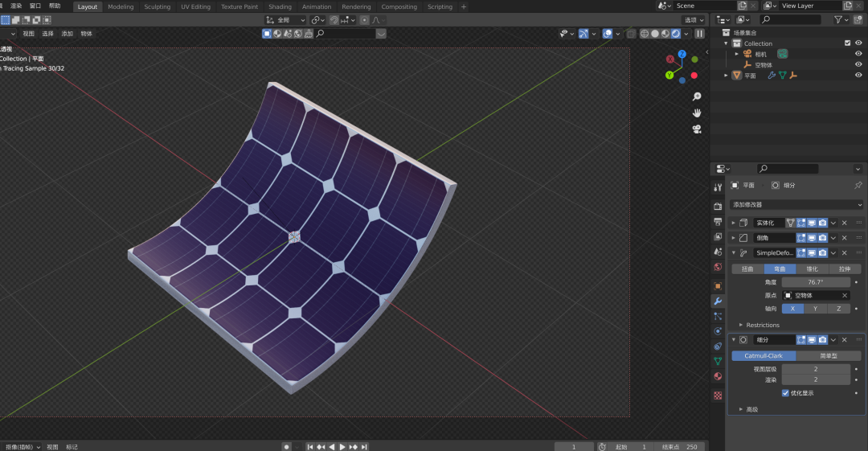The height and width of the screenshot is (451, 868).
Task: Set deform axis to Y
Action: [x=816, y=309]
